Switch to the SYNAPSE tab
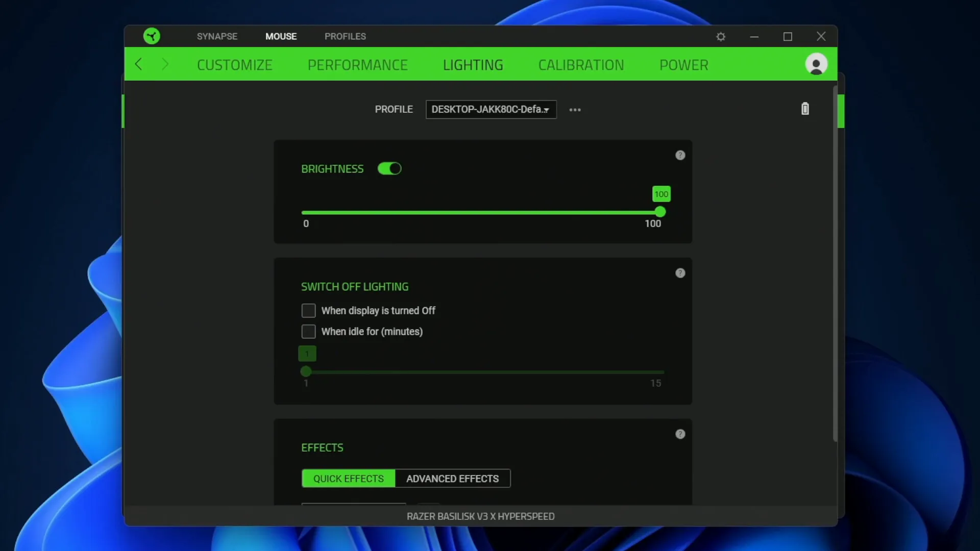Viewport: 980px width, 551px height. tap(217, 36)
